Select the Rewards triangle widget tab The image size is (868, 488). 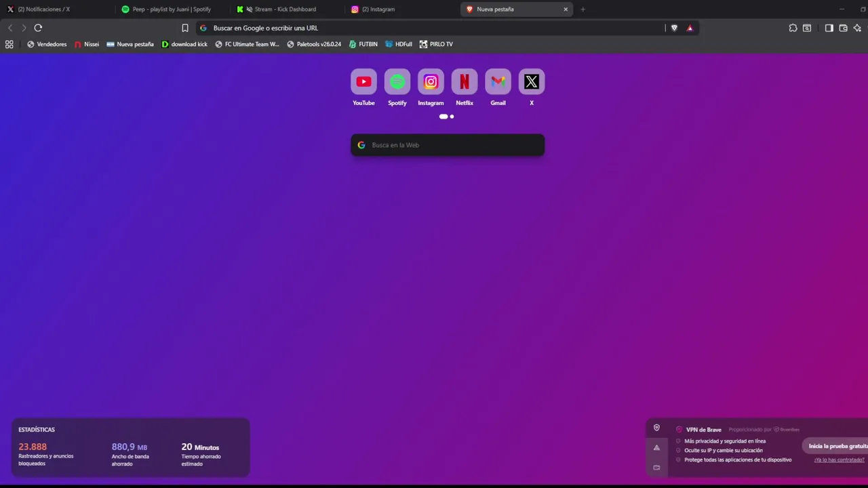[656, 447]
